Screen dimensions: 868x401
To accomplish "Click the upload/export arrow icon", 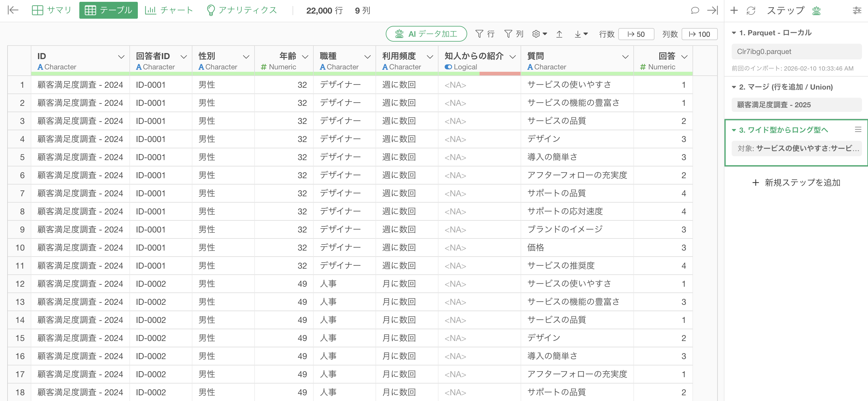I will click(559, 34).
